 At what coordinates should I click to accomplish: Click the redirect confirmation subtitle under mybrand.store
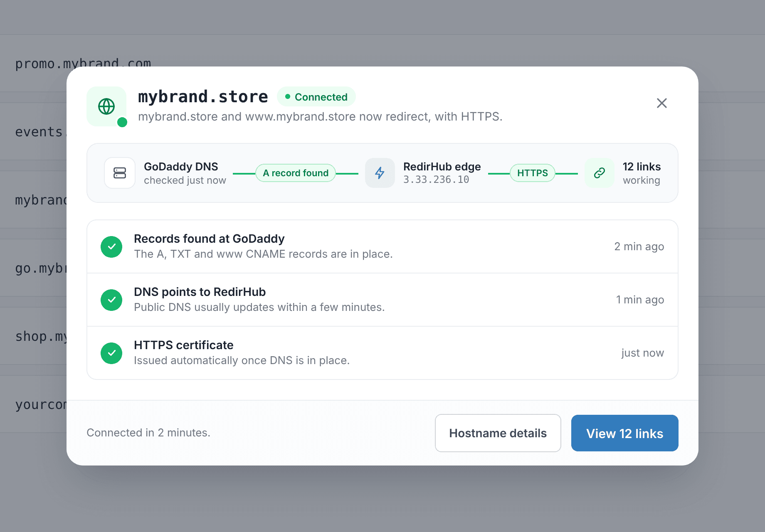pos(320,117)
